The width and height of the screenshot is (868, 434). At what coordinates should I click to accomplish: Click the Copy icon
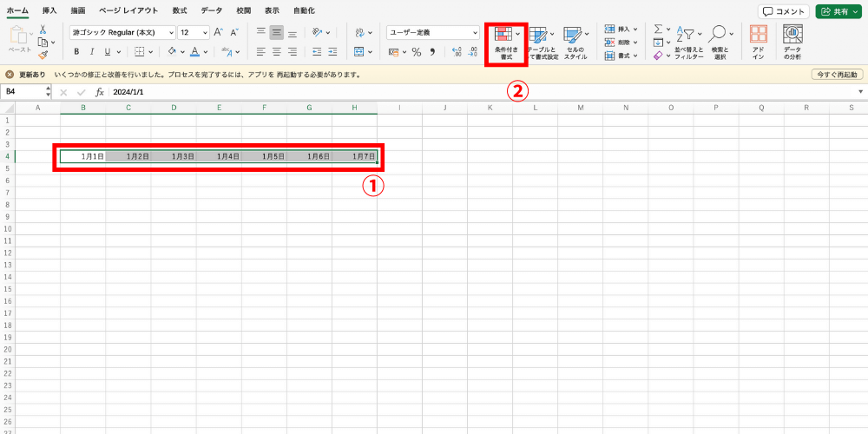(43, 42)
